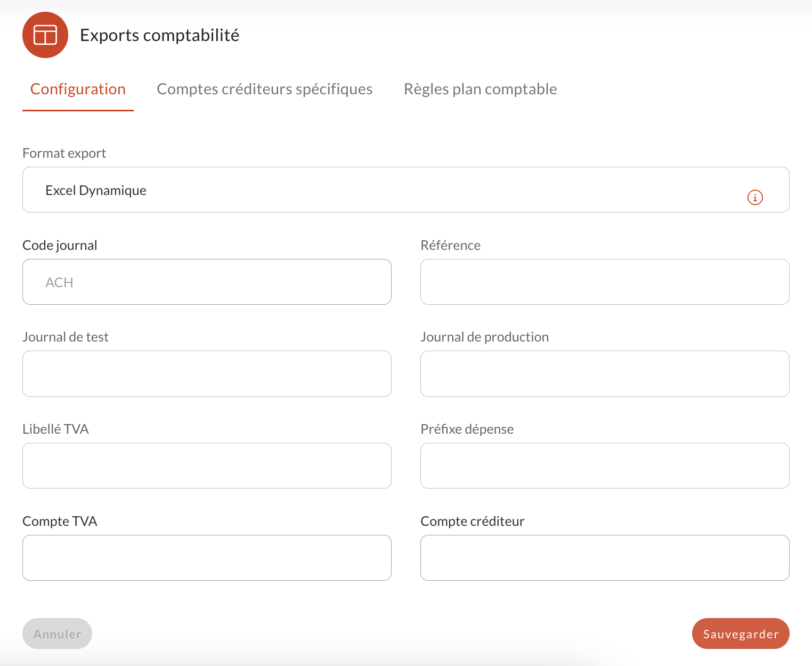Click into the Code journal field
Screen dimensions: 812x666
pyautogui.click(x=207, y=282)
